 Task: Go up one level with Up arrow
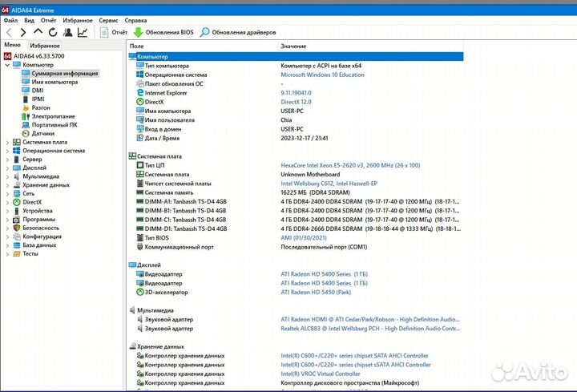coord(38,32)
